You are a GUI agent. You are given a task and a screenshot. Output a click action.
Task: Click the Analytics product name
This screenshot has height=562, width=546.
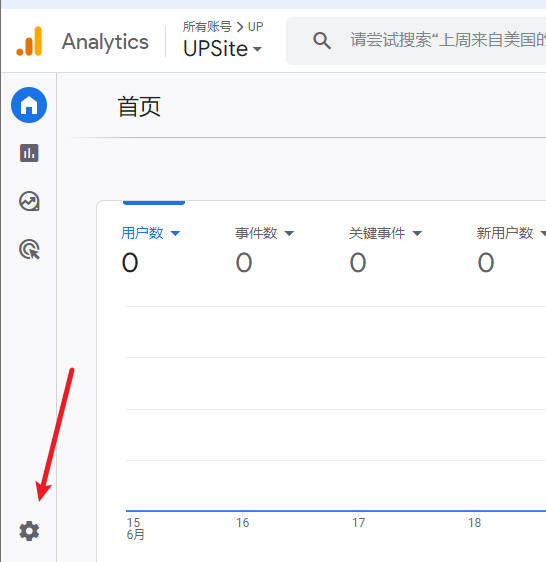(x=105, y=42)
